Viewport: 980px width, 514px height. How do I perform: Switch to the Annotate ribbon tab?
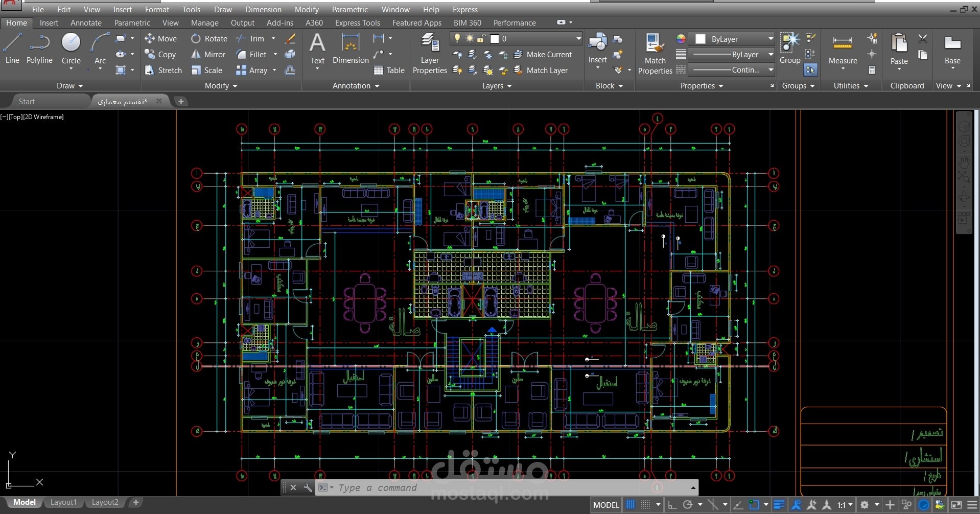[86, 22]
